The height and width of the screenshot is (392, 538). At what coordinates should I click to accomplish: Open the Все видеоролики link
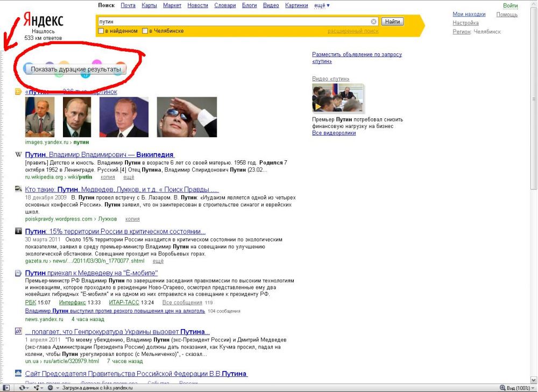(x=334, y=133)
